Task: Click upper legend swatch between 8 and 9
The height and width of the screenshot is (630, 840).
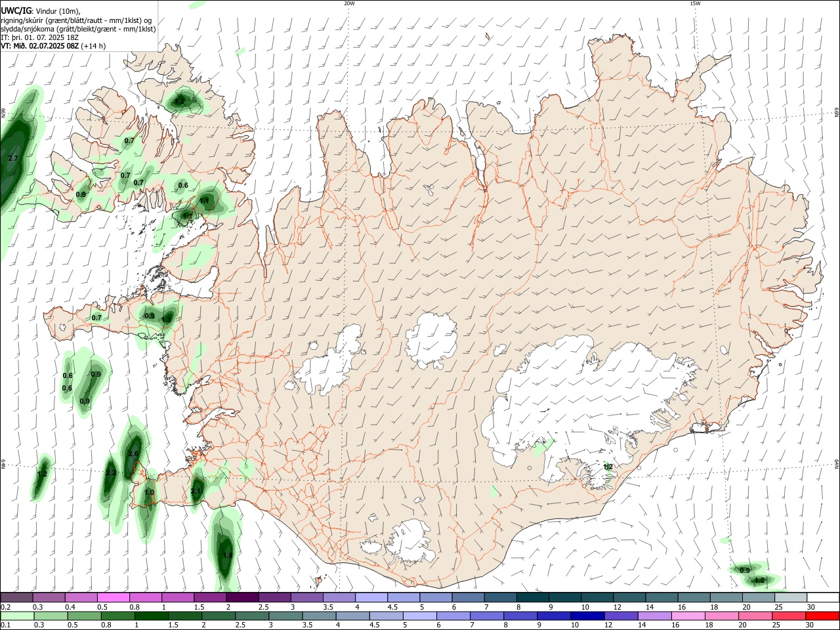Action: click(x=532, y=597)
